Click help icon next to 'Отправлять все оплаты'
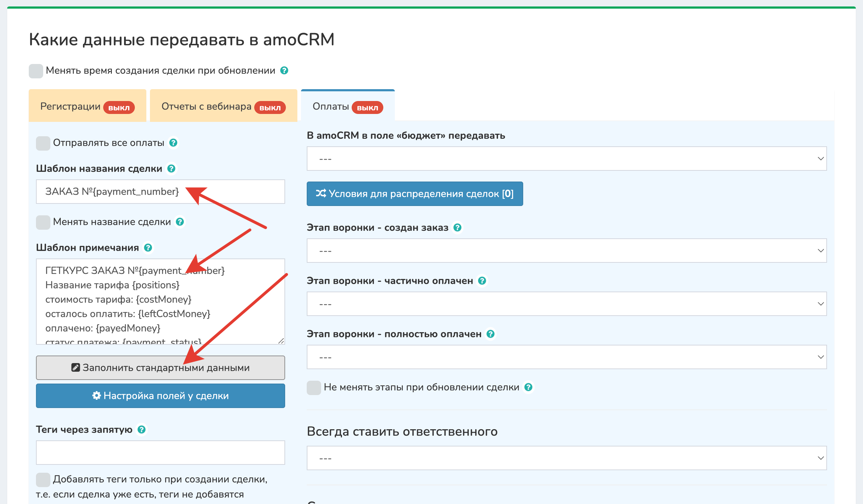 [173, 143]
